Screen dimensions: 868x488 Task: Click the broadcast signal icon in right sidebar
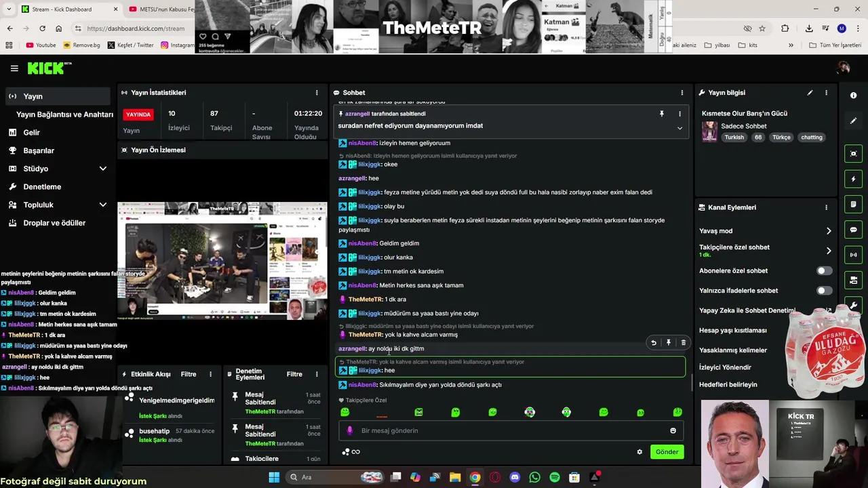click(x=854, y=255)
